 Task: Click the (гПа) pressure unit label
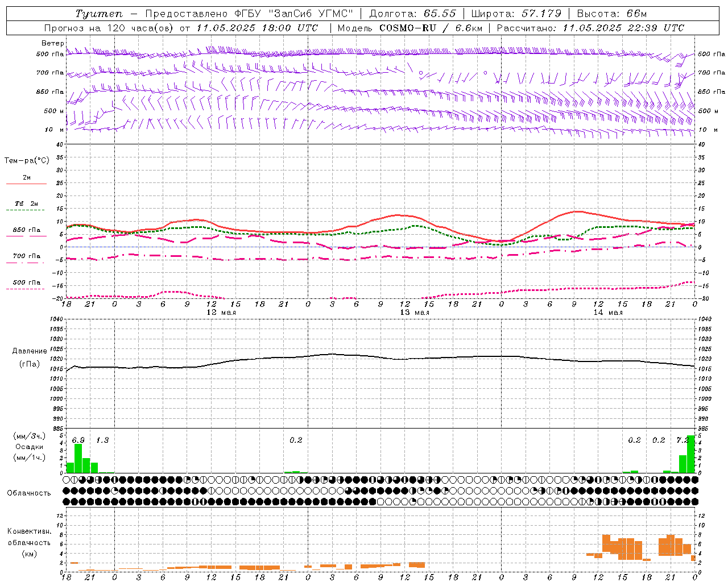pyautogui.click(x=30, y=364)
